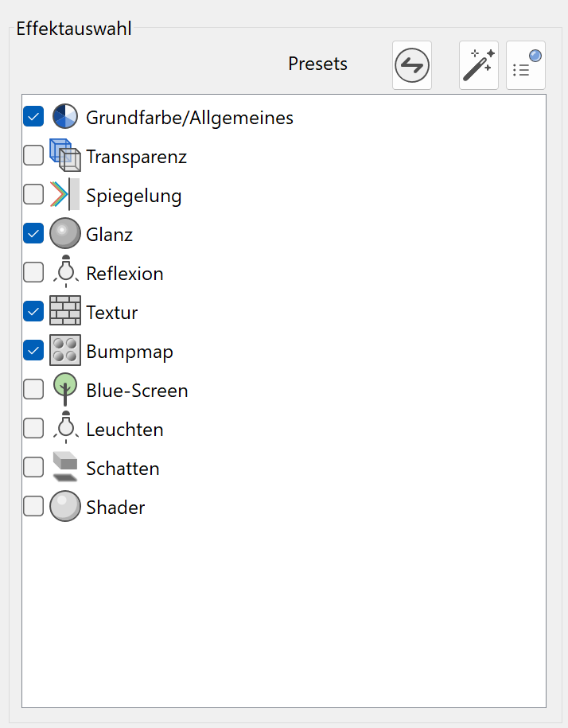Click the Textur brick wall icon
Viewport: 568px width, 728px height.
click(65, 310)
